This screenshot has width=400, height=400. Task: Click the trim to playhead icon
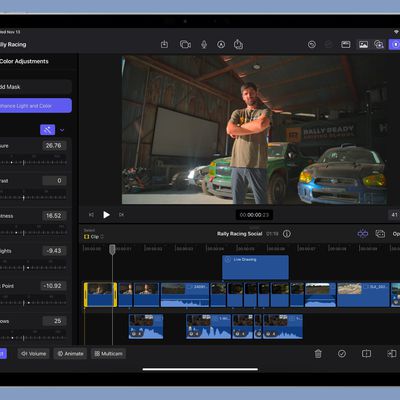coord(392,354)
